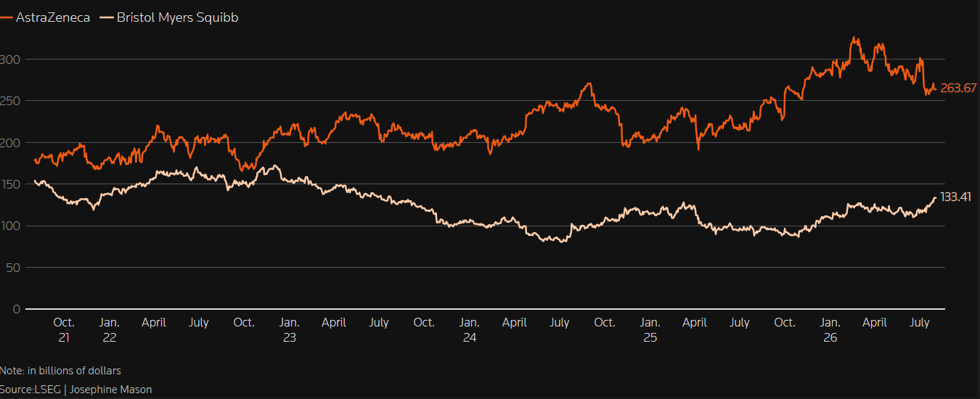Click the 133.41 end value label
This screenshot has height=399, width=980.
pos(956,197)
